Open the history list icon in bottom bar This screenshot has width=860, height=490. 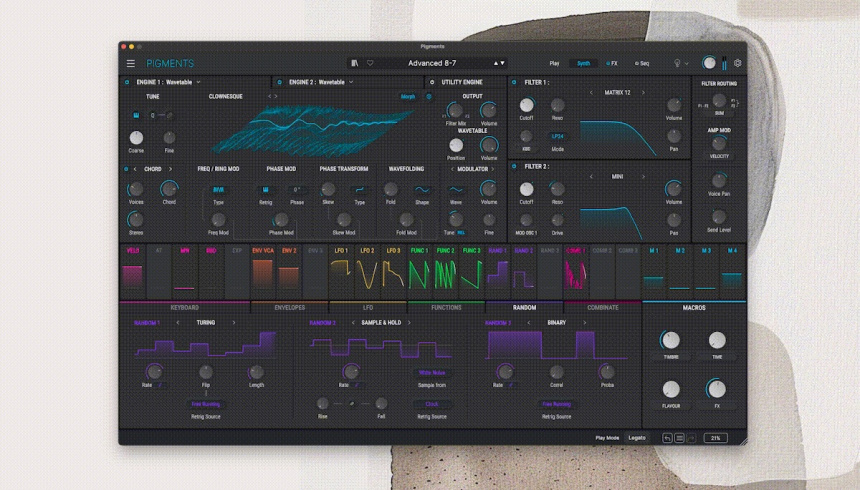pos(680,438)
